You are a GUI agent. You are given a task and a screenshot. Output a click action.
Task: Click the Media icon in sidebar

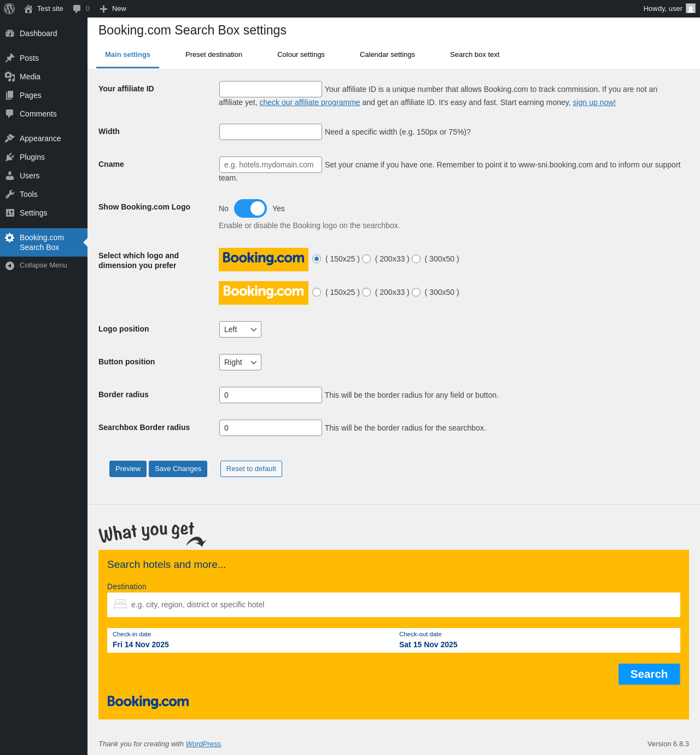pos(10,77)
